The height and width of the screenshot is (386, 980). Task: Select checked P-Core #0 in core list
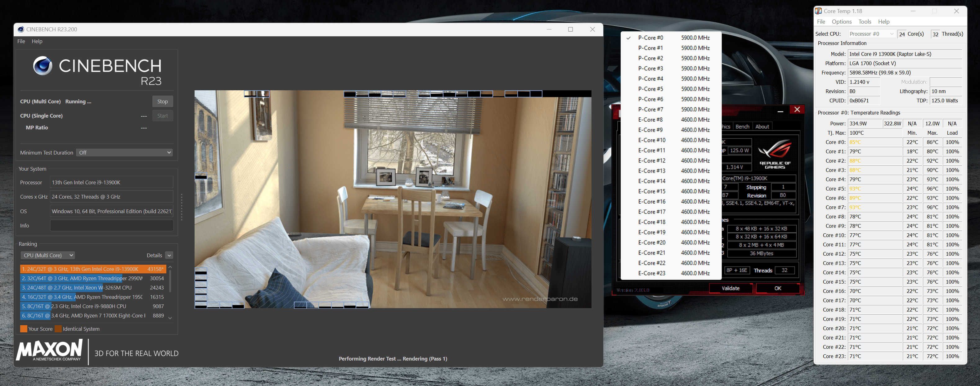point(671,38)
